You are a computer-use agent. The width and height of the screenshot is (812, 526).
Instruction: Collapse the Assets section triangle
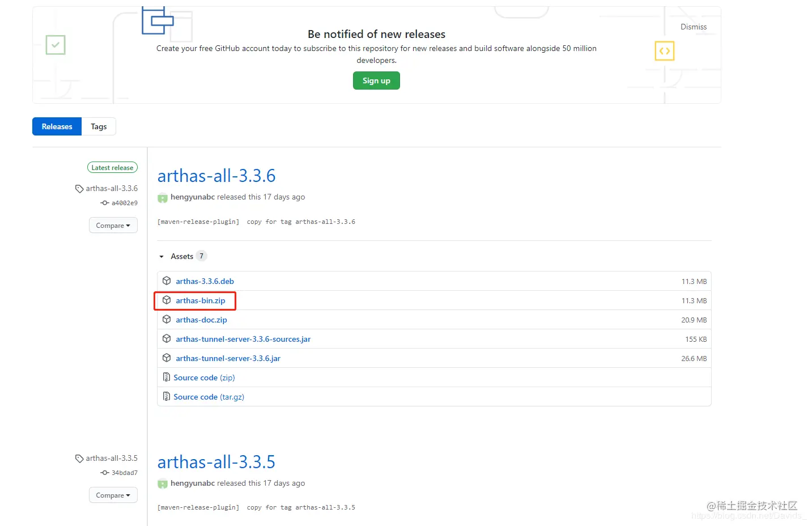[x=161, y=257]
